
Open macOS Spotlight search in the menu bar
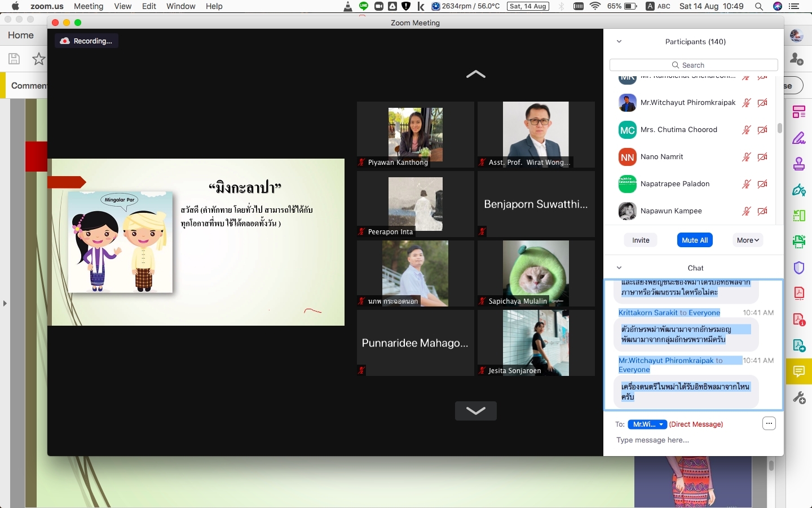tap(759, 6)
